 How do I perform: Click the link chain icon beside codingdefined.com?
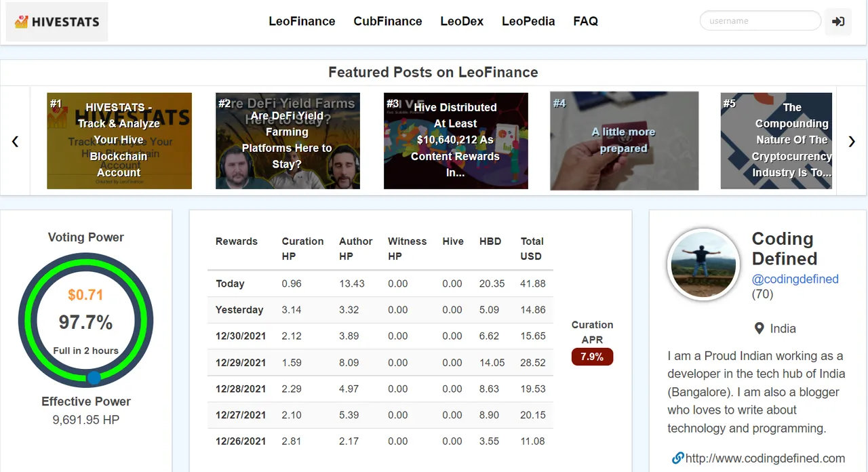pos(677,458)
